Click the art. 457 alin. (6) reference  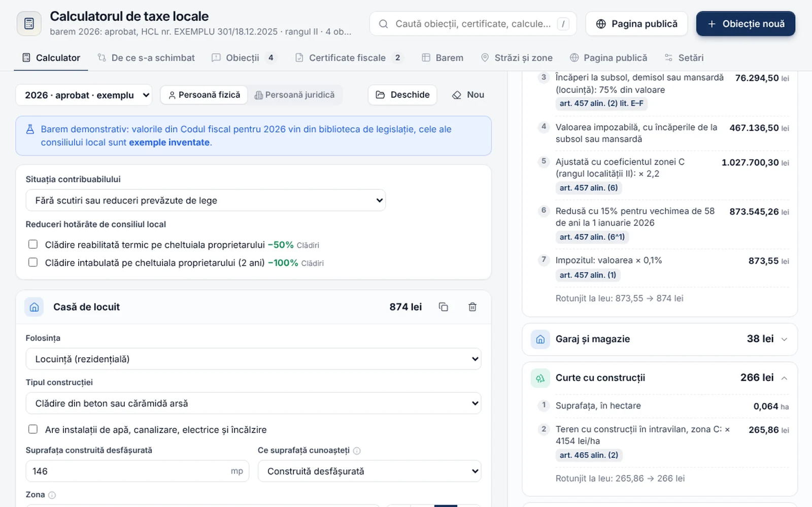pos(589,188)
